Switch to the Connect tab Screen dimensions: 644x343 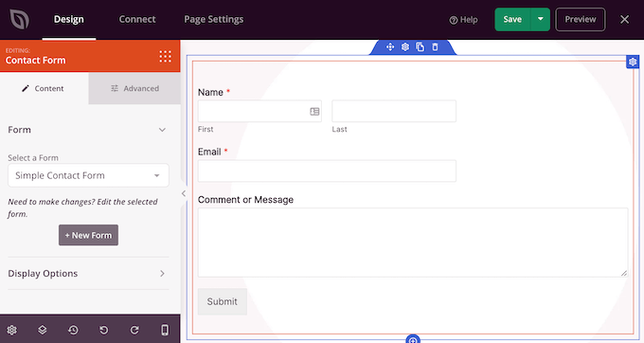tap(137, 19)
